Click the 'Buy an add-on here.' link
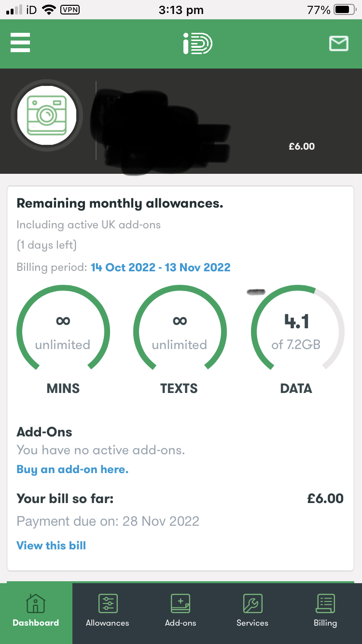Screen dimensions: 362x644 (72, 469)
